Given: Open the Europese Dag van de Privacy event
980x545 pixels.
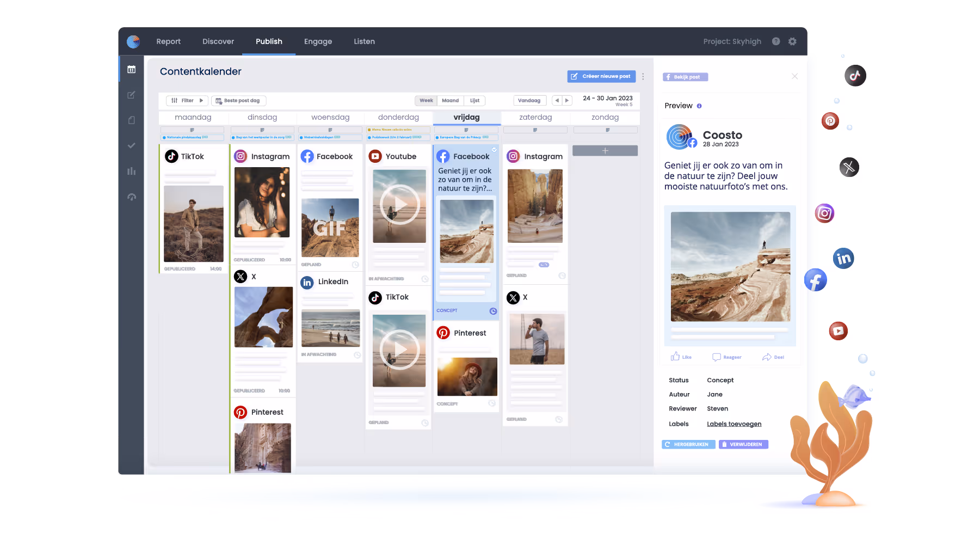Looking at the screenshot, I should [x=466, y=138].
